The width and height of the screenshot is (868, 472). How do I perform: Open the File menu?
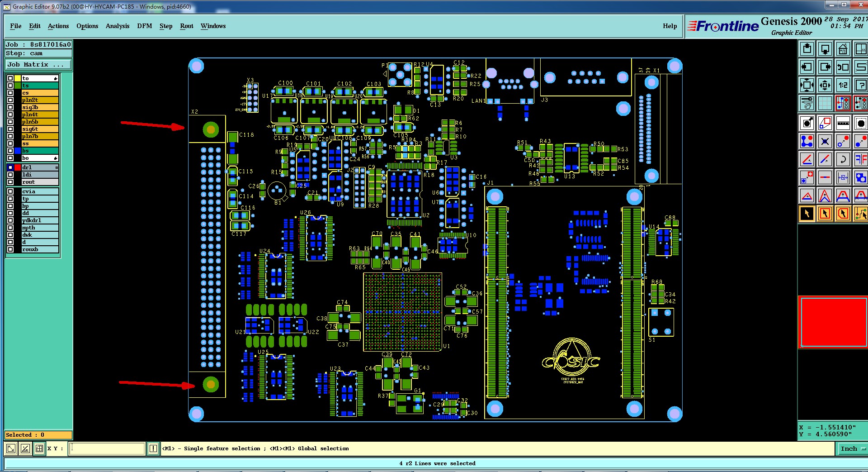pyautogui.click(x=16, y=26)
